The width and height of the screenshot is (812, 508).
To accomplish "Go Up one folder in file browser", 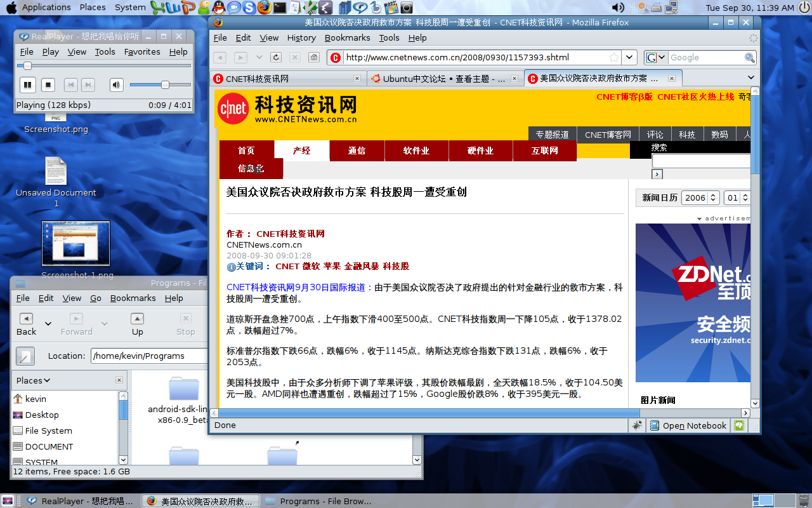I will coord(138,324).
